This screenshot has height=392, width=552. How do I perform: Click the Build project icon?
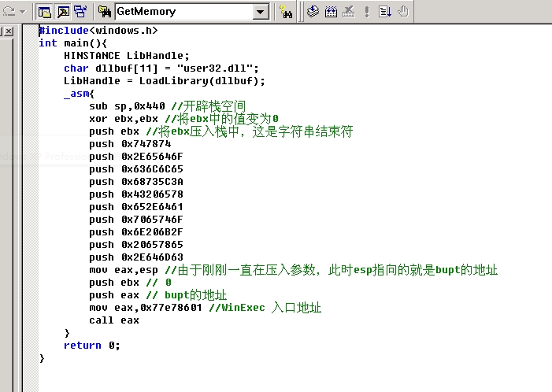click(x=331, y=12)
